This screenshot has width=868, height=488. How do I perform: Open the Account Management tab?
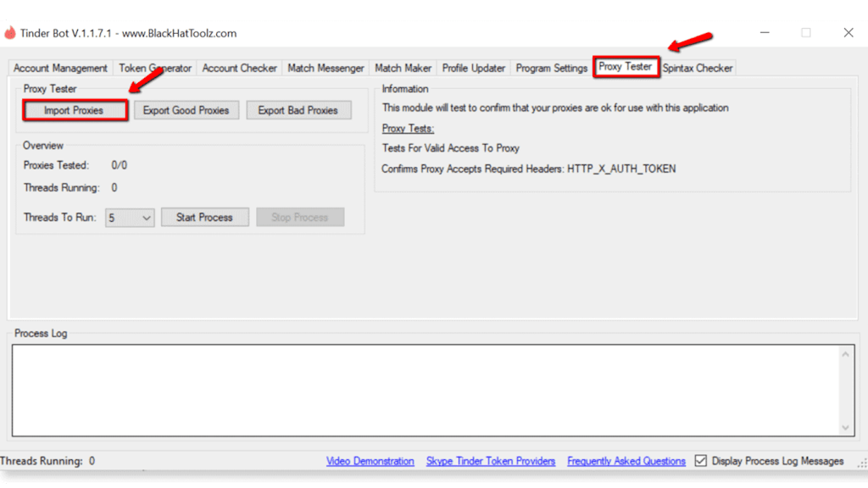click(x=60, y=68)
